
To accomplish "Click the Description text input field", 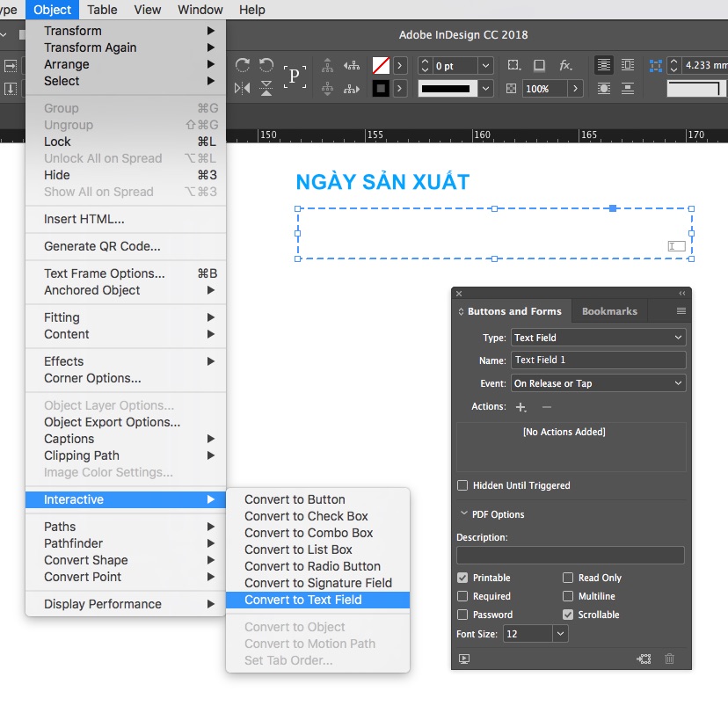I will 570,555.
